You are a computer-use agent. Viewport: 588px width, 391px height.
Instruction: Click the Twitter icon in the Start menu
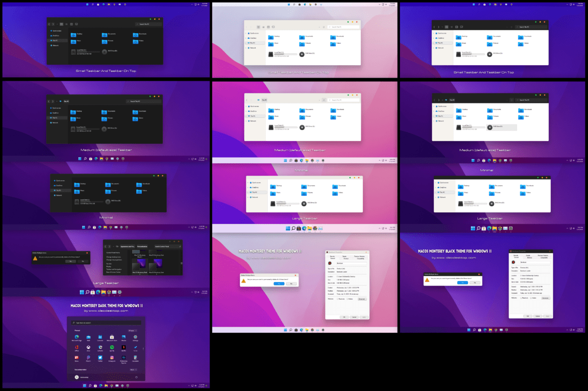tap(100, 358)
